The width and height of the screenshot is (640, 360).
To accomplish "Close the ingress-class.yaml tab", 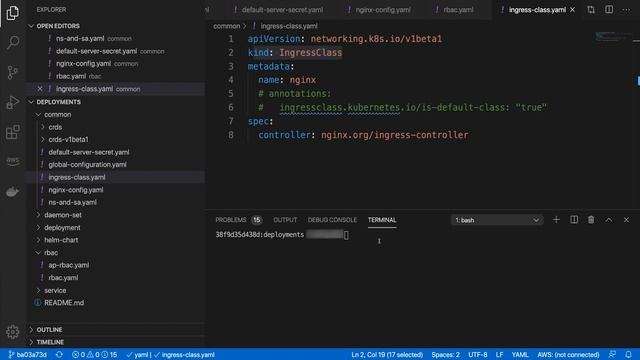I will point(572,9).
